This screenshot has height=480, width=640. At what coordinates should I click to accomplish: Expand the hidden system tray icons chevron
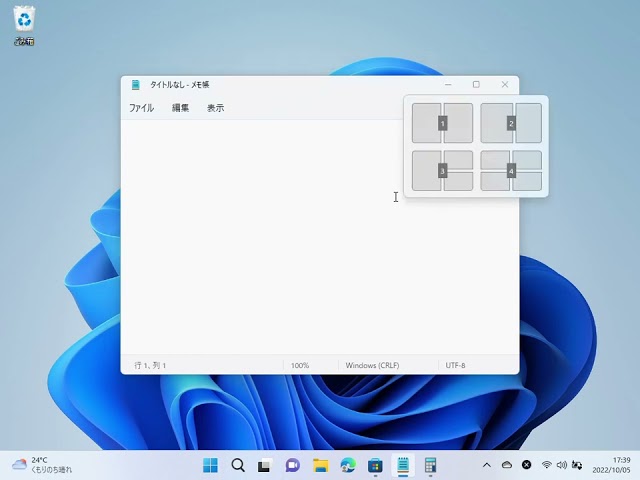[x=487, y=465]
